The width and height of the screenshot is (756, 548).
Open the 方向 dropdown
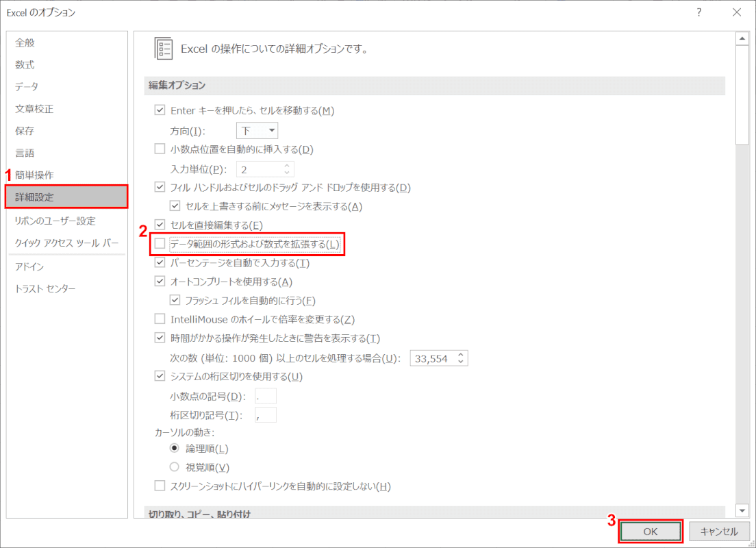257,131
